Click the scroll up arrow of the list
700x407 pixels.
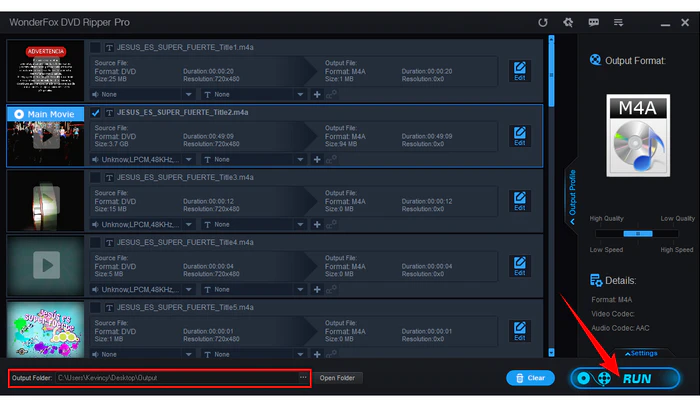(551, 39)
